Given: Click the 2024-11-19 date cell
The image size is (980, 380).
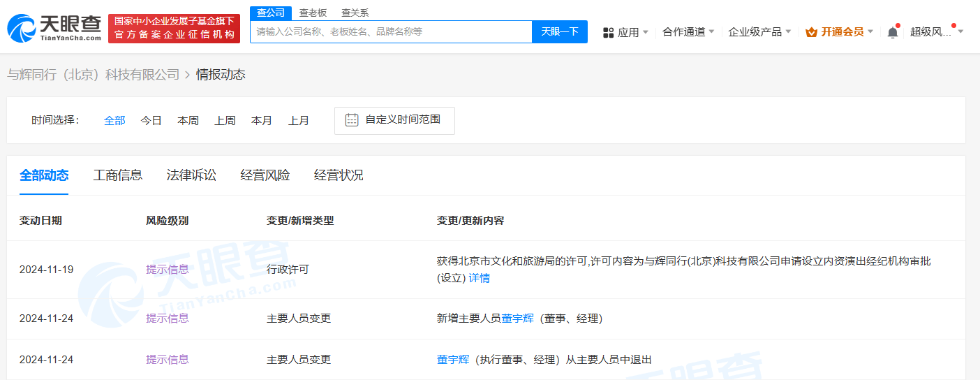Looking at the screenshot, I should point(46,270).
